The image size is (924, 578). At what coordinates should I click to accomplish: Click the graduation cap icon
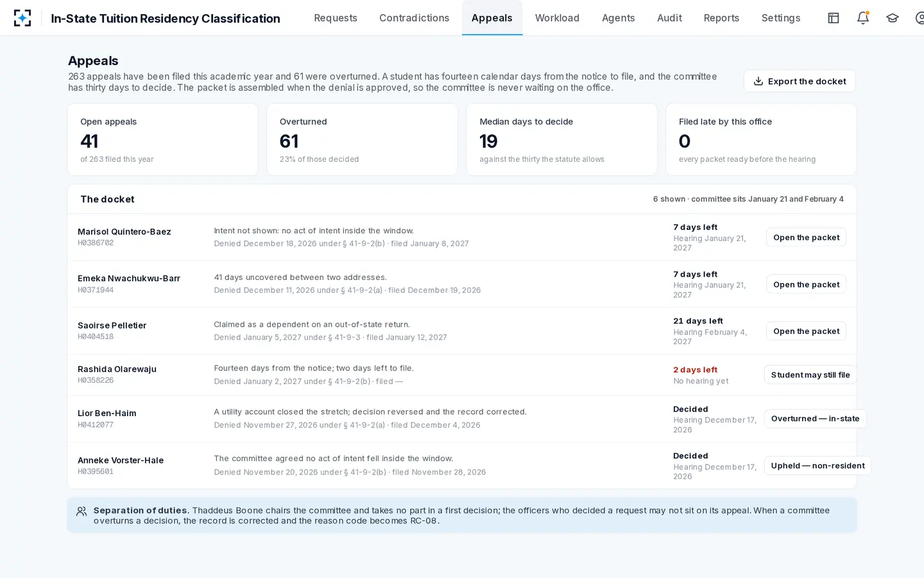pyautogui.click(x=893, y=18)
